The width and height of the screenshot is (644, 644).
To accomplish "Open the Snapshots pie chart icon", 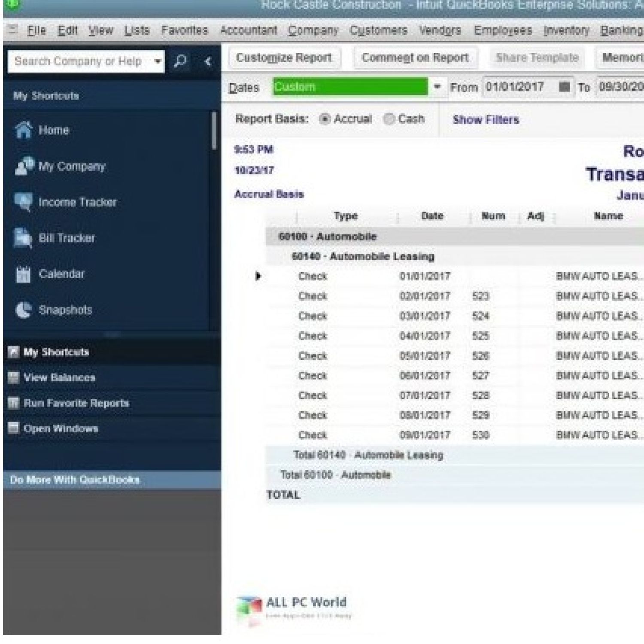I will click(23, 310).
